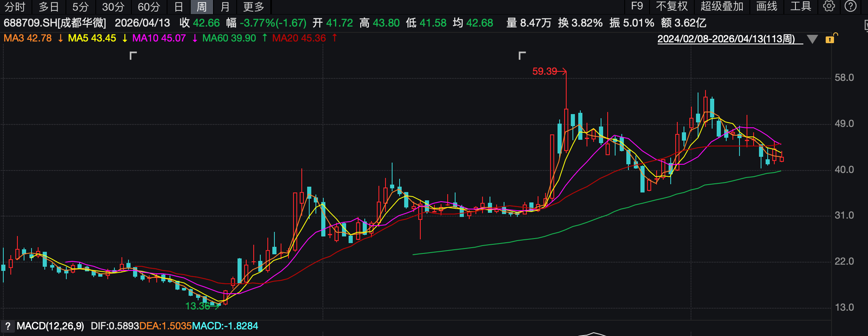Click the circled question mark help icon

point(851,6)
